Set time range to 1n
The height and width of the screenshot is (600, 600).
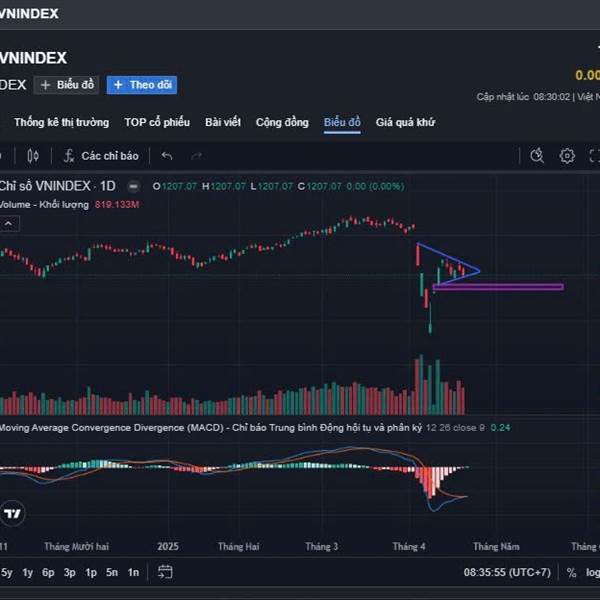(133, 572)
